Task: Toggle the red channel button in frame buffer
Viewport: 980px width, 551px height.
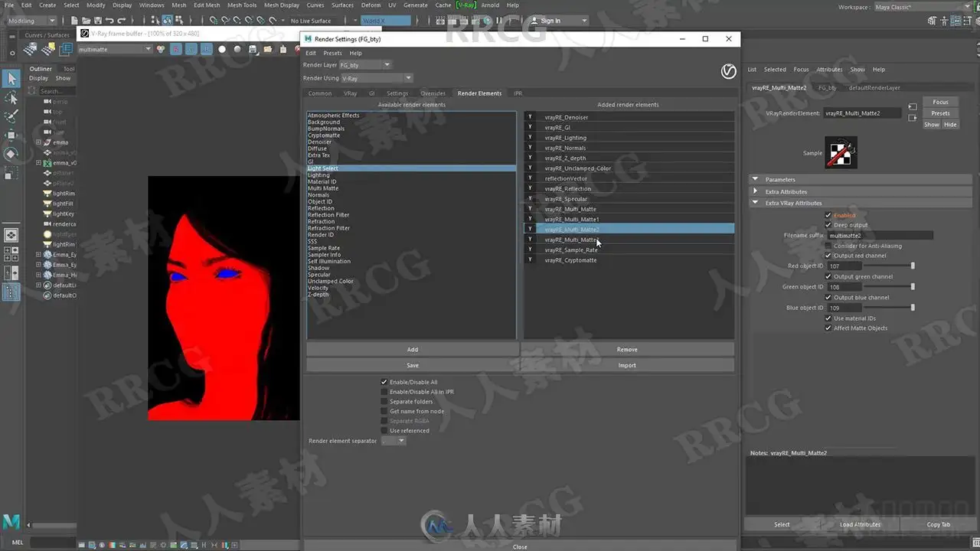Action: [175, 49]
